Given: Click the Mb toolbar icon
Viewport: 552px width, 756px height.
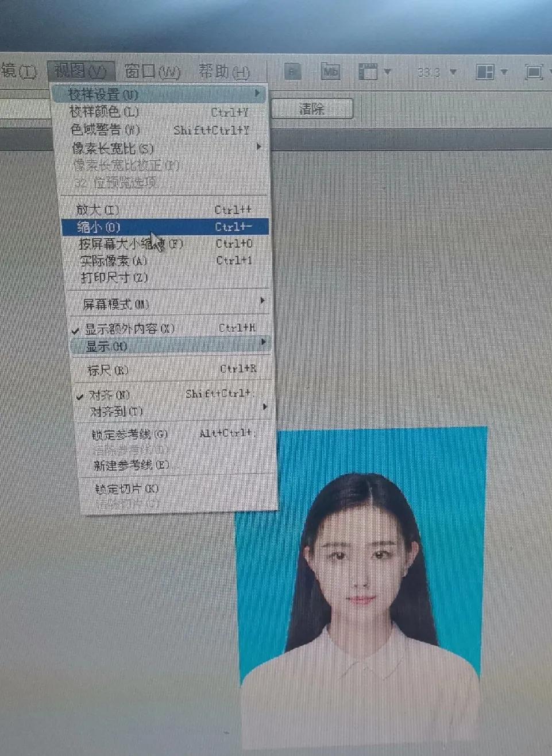Looking at the screenshot, I should click(x=330, y=71).
